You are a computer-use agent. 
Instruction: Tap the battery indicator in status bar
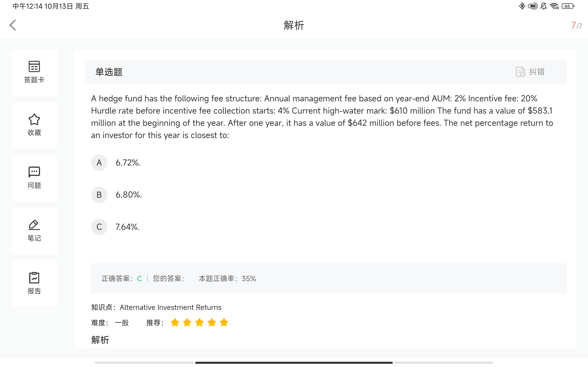click(568, 6)
